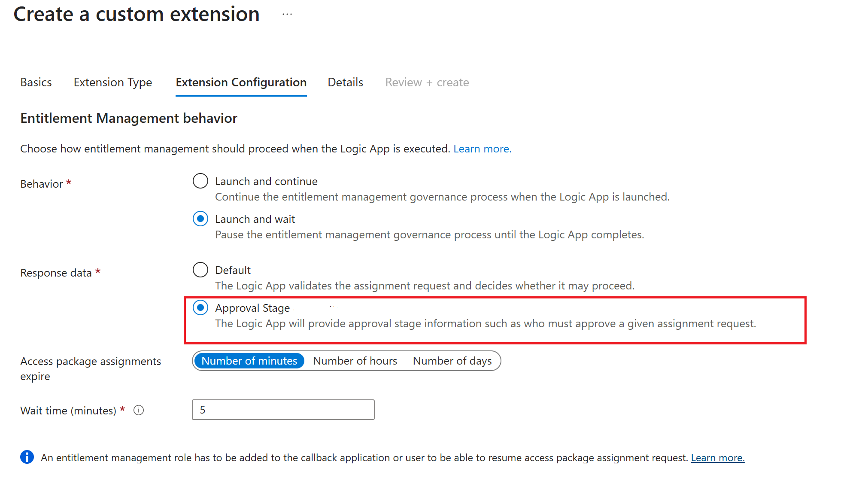Choose Default as the response data
Viewport: 868px width, 499px height.
pos(200,270)
